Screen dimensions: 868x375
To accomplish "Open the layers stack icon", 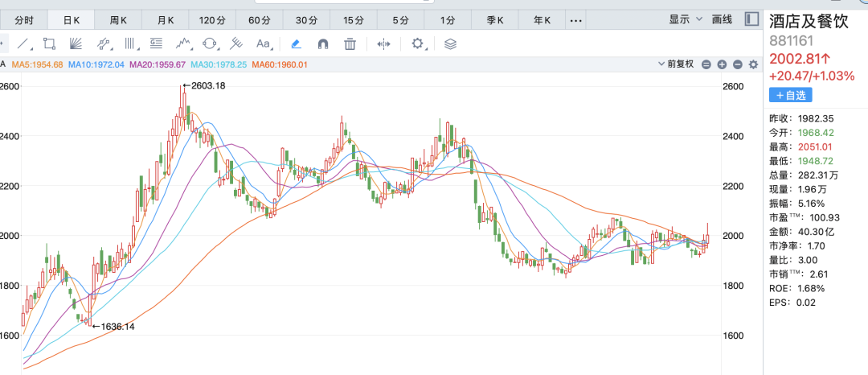I will [450, 43].
